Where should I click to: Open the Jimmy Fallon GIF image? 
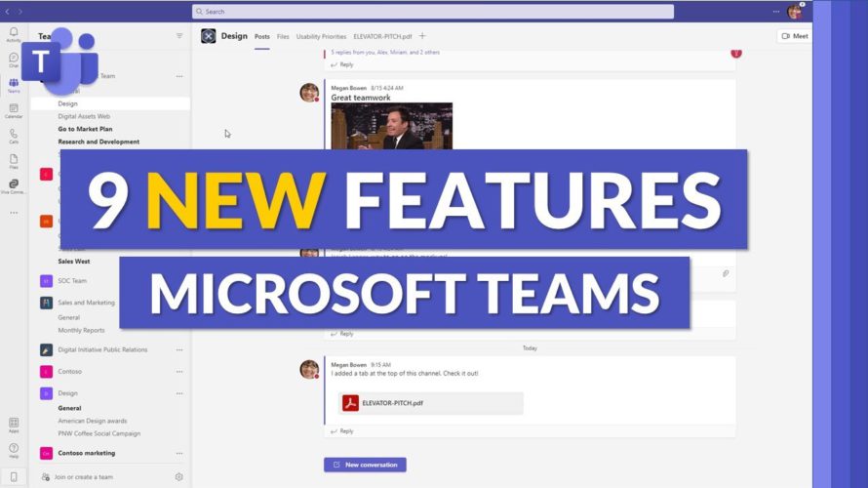click(x=391, y=126)
